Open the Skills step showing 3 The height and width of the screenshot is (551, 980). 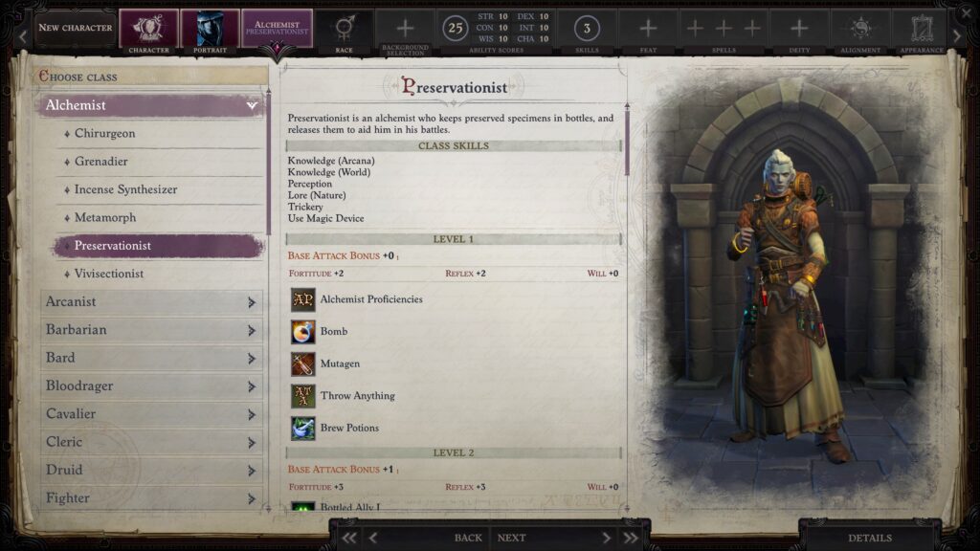pyautogui.click(x=587, y=28)
